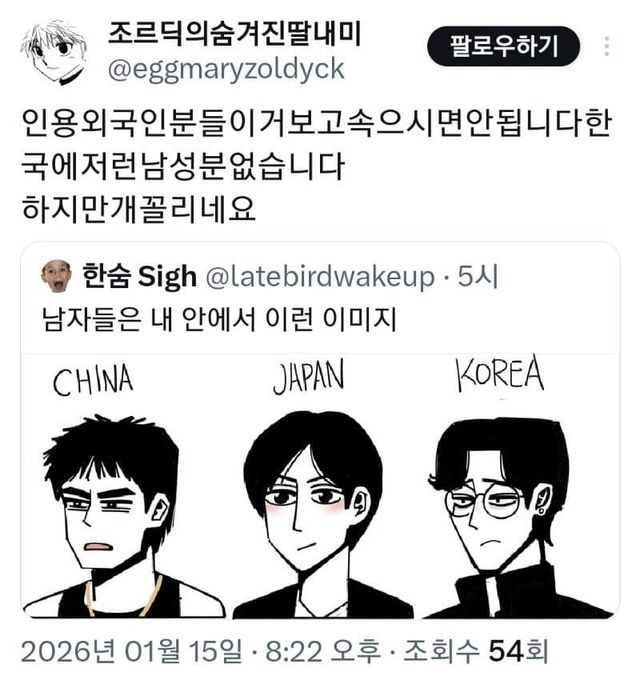Image resolution: width=640 pixels, height=684 pixels.
Task: Open the 2026년 01월 15일 date link
Action: (131, 652)
